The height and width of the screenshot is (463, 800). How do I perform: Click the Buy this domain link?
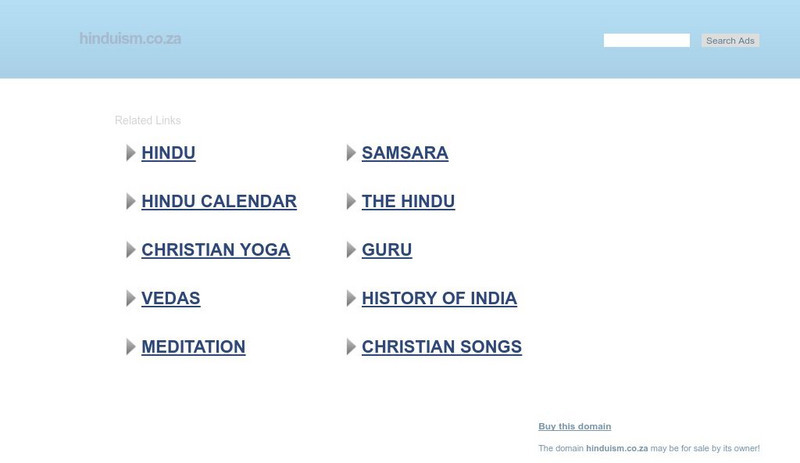pos(574,427)
